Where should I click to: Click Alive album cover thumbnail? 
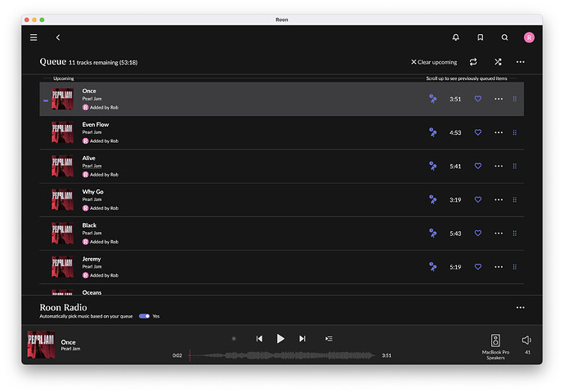pyautogui.click(x=63, y=166)
